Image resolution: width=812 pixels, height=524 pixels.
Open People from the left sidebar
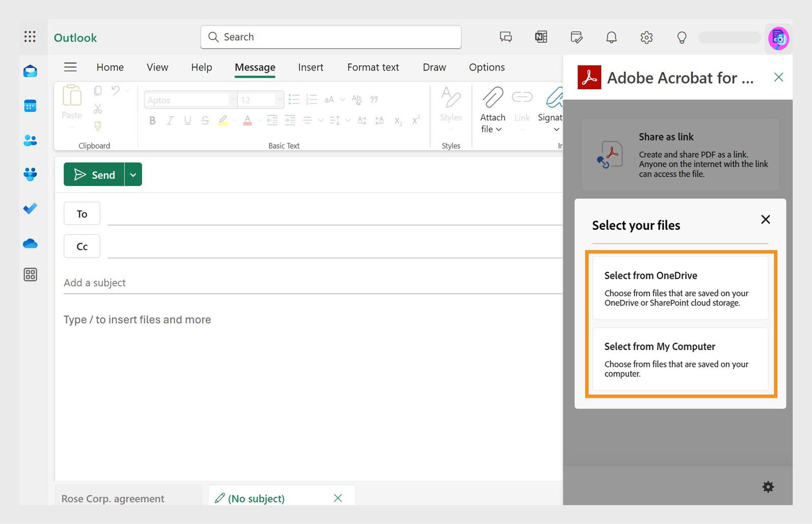30,141
